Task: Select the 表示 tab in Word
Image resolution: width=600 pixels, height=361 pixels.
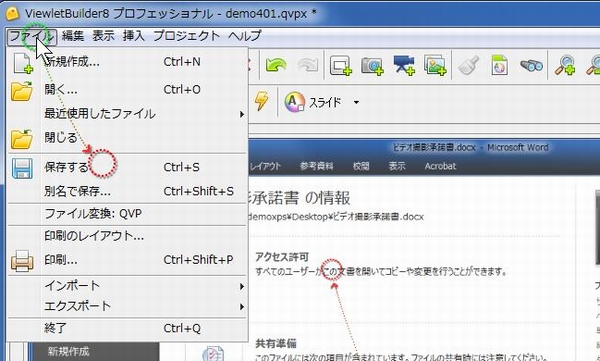Action: point(397,166)
